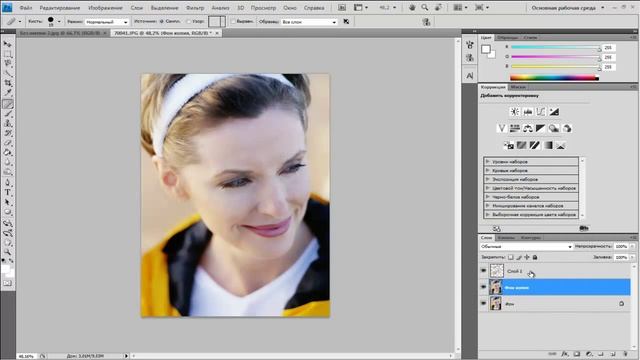Set the R color slider
The height and width of the screenshot is (360, 640).
click(x=556, y=48)
